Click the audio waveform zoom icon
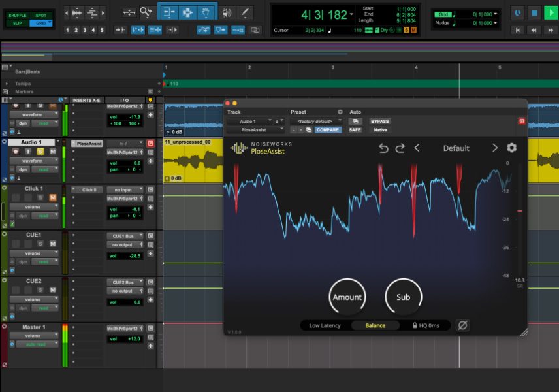The image size is (559, 392). (x=76, y=13)
